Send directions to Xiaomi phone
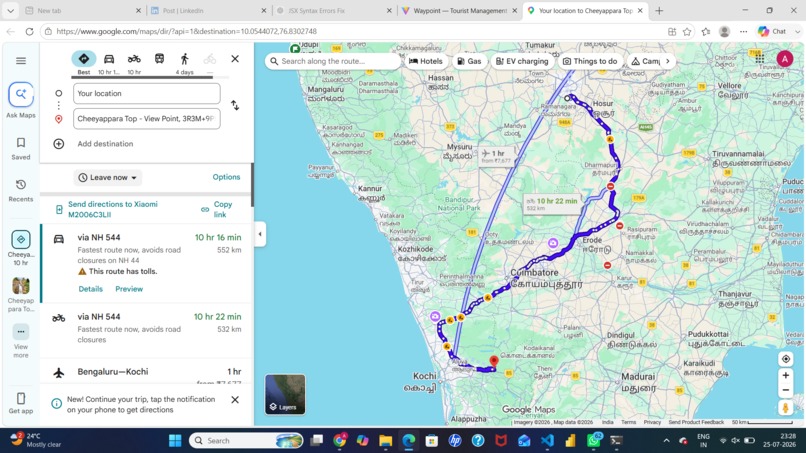Screen dimensions: 806x453 coord(113,209)
